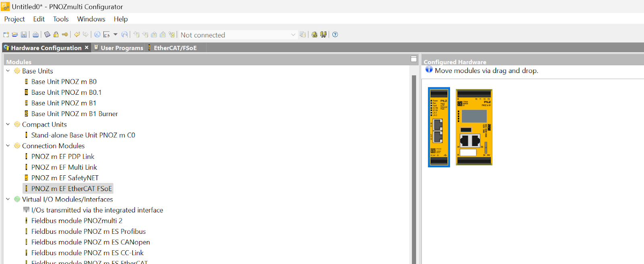This screenshot has height=264, width=644.
Task: Select Base Unit PNOZ m B1 Burner
Action: (74, 114)
